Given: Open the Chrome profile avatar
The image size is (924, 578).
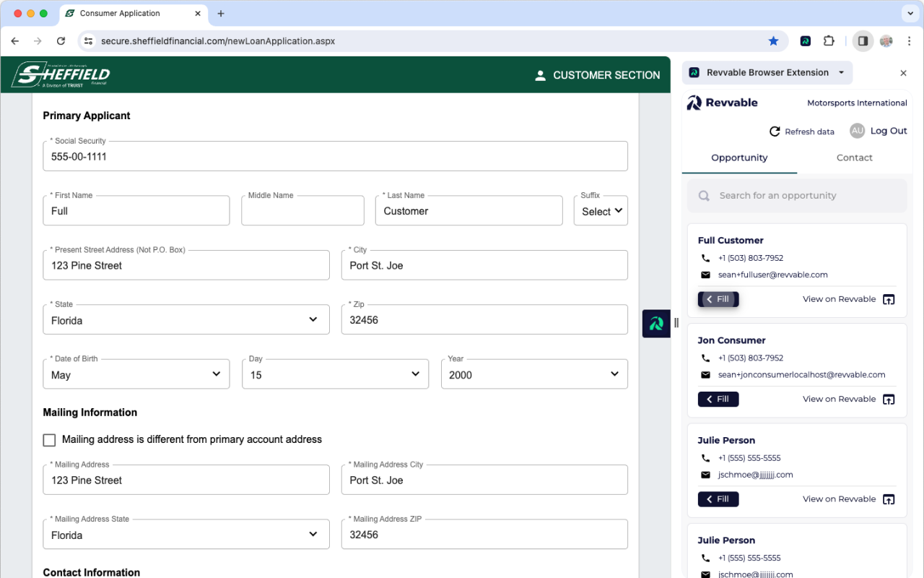Looking at the screenshot, I should point(886,41).
